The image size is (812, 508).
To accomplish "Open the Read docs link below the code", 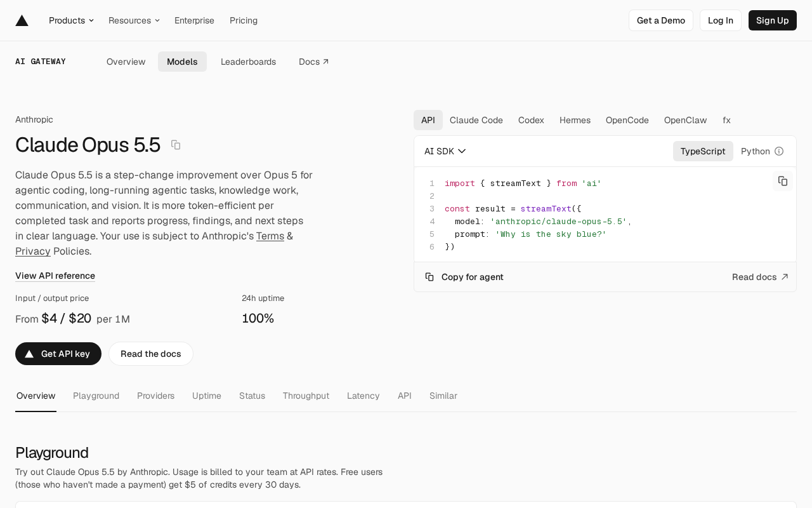I will pos(760,277).
